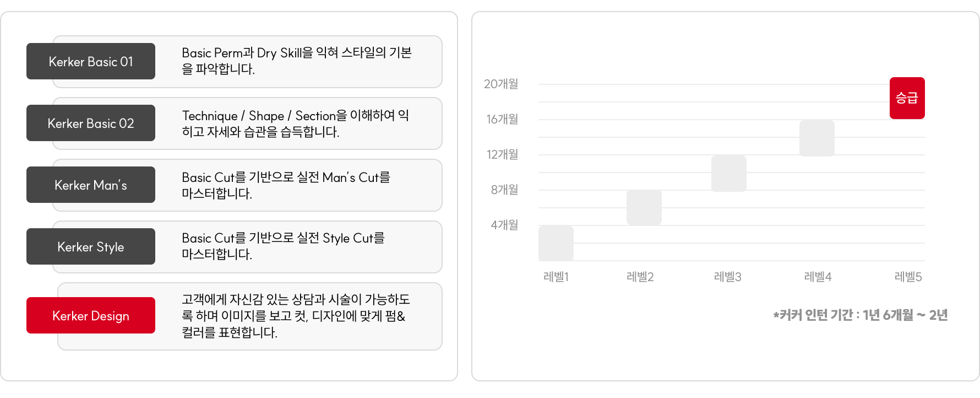Screen dimensions: 980x398
Task: Open the Kerker Man's course button
Action: pyautogui.click(x=91, y=185)
